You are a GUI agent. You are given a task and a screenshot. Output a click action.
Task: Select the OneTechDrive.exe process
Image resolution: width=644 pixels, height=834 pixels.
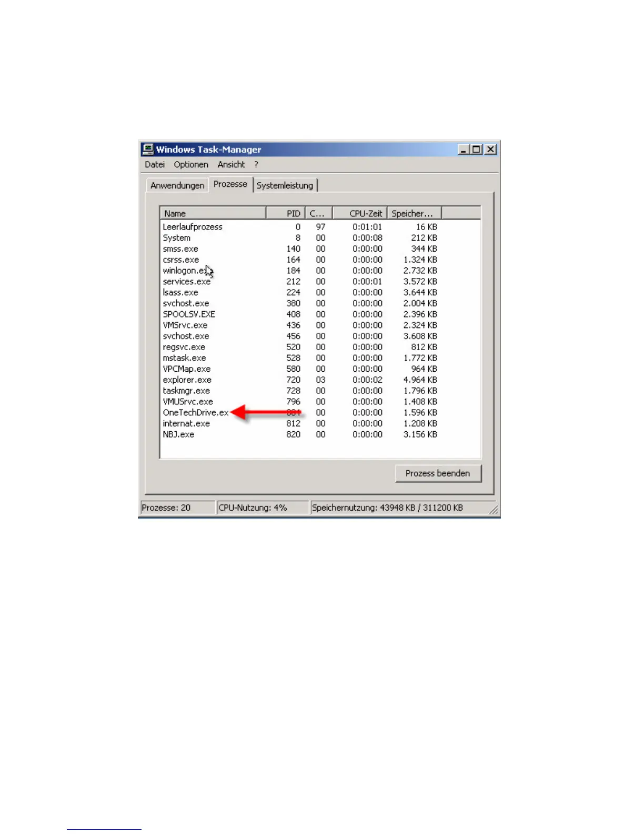(x=300, y=413)
